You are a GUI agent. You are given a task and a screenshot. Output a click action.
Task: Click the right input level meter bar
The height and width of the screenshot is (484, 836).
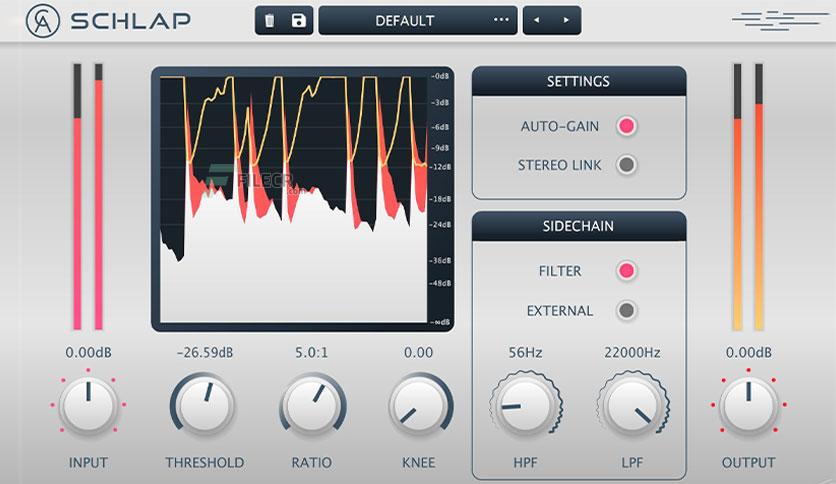[x=99, y=197]
